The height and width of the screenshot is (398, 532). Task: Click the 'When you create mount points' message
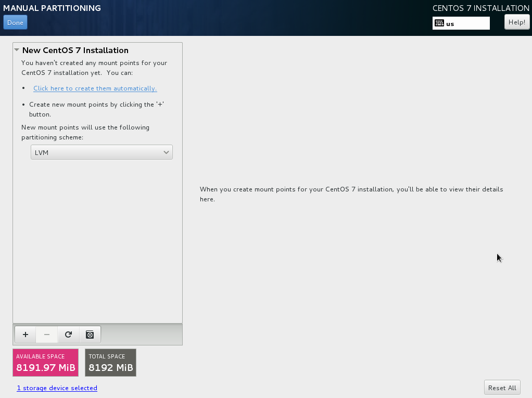pyautogui.click(x=351, y=194)
